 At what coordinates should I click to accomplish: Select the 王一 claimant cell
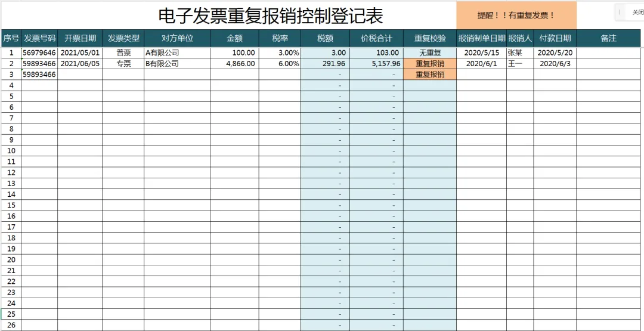tap(520, 64)
